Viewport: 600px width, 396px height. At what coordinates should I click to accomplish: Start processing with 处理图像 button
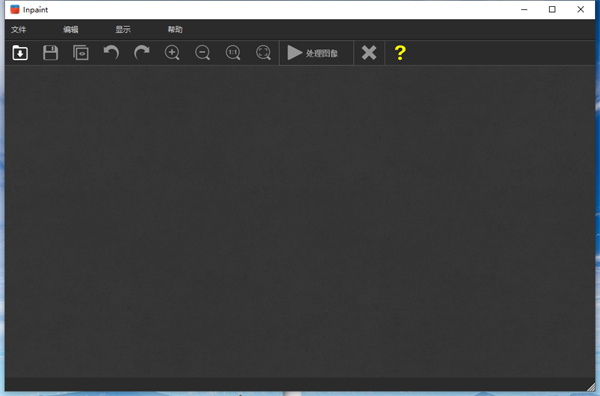(x=316, y=53)
